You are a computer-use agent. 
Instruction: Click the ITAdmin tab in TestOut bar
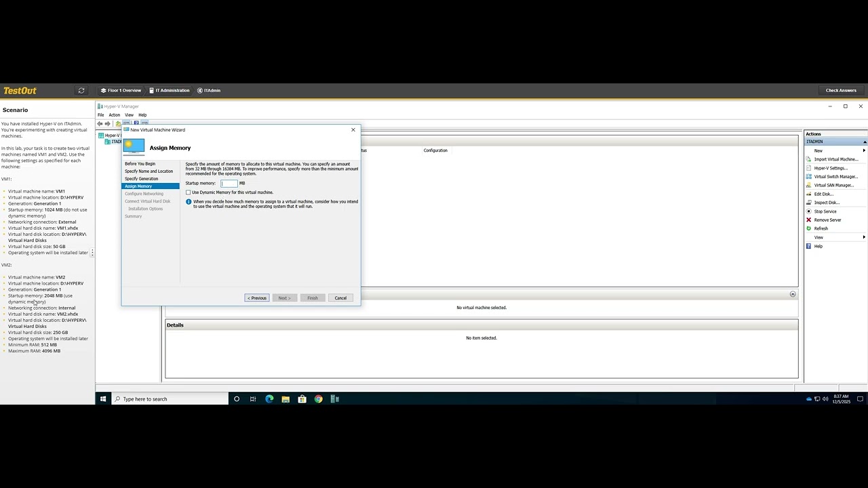click(x=209, y=90)
